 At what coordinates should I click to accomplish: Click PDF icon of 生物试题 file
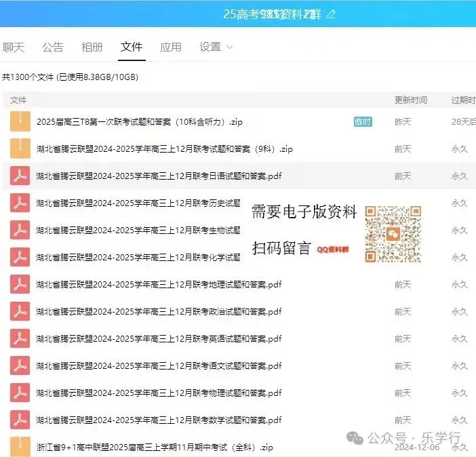point(20,230)
